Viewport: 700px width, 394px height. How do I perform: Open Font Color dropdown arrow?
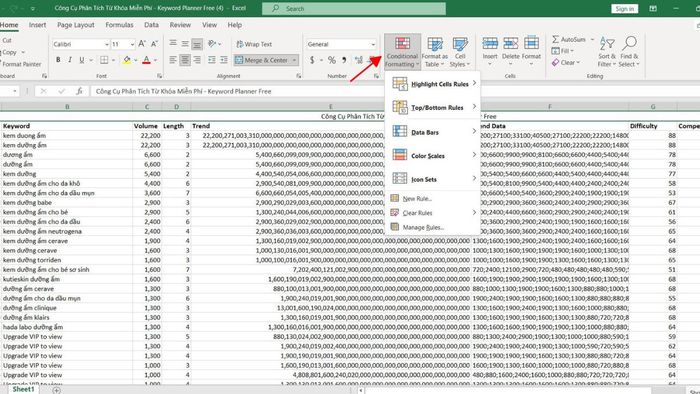click(155, 60)
